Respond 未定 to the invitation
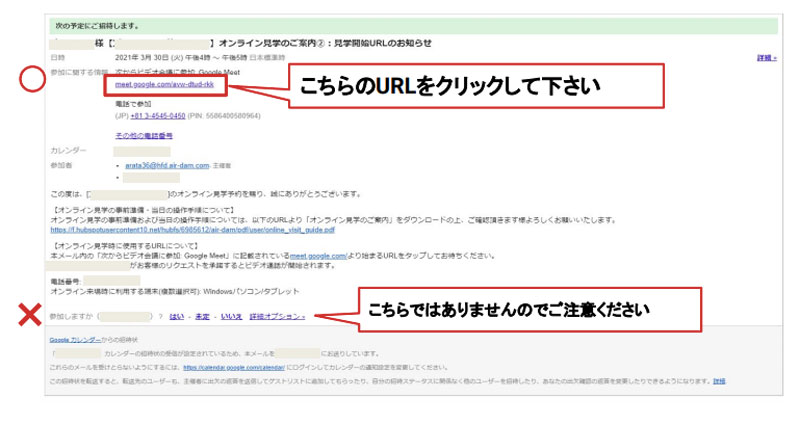800x425 pixels. pos(202,316)
